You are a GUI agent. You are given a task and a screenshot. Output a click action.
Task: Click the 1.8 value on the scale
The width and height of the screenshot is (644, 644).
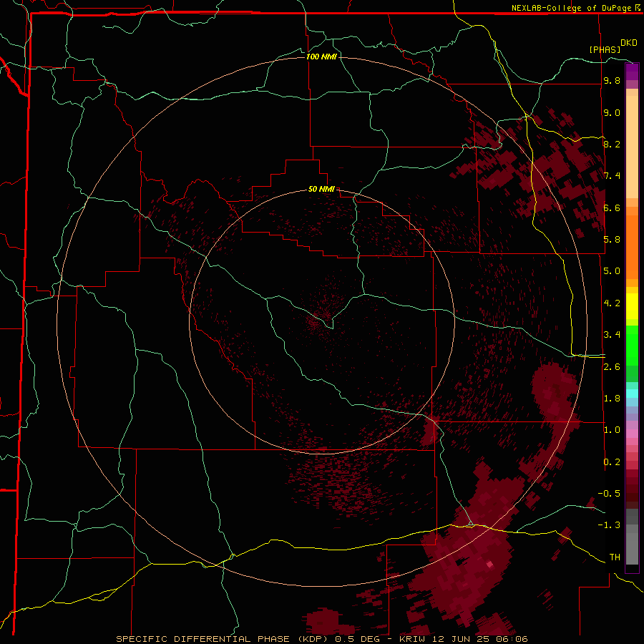(x=612, y=399)
